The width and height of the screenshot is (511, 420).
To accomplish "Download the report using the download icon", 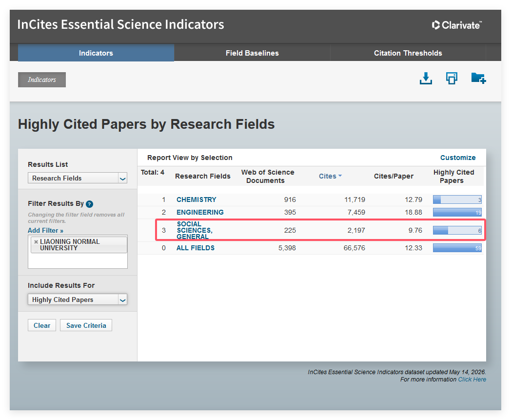I will [x=426, y=79].
